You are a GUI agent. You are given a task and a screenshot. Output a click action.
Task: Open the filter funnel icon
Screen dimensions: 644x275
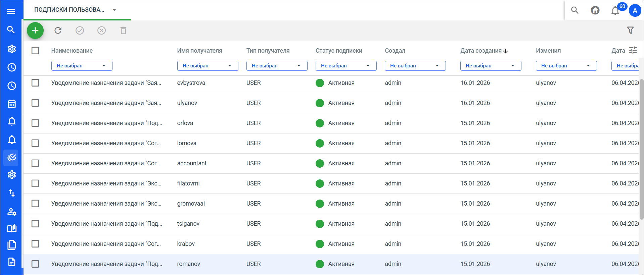point(630,31)
